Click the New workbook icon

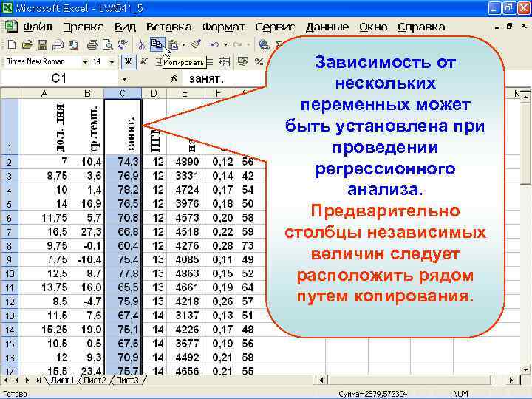[x=12, y=44]
